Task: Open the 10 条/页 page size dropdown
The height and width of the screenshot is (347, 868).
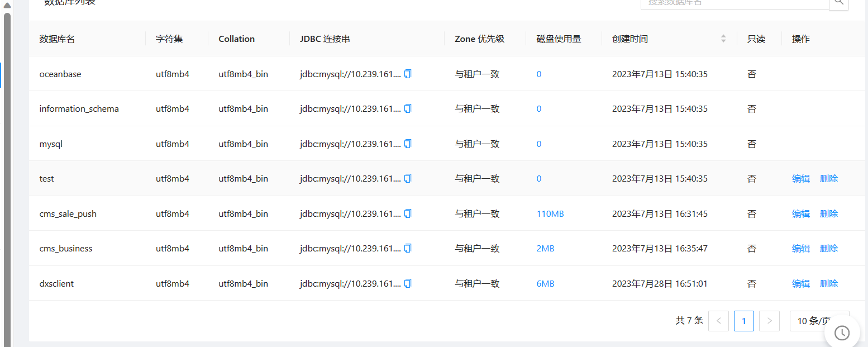Action: (819, 321)
